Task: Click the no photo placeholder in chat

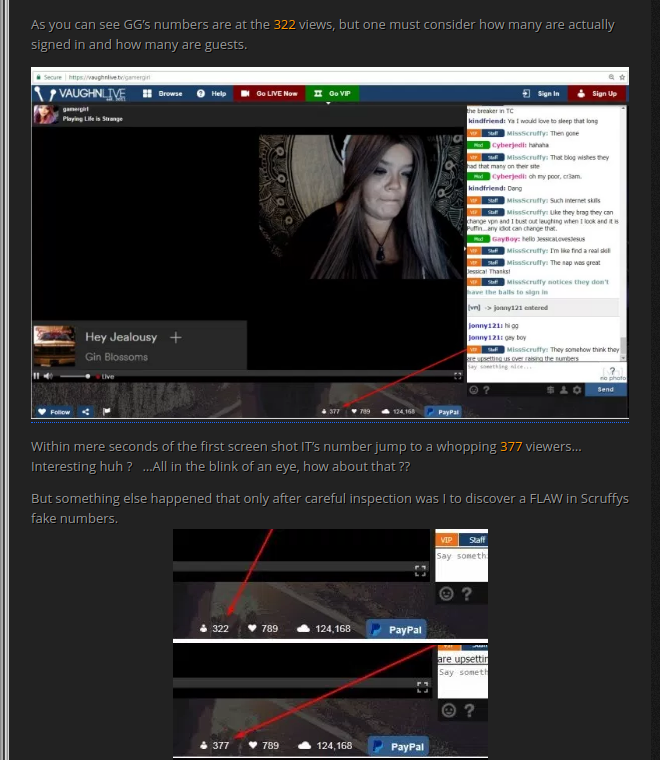Action: [x=613, y=373]
